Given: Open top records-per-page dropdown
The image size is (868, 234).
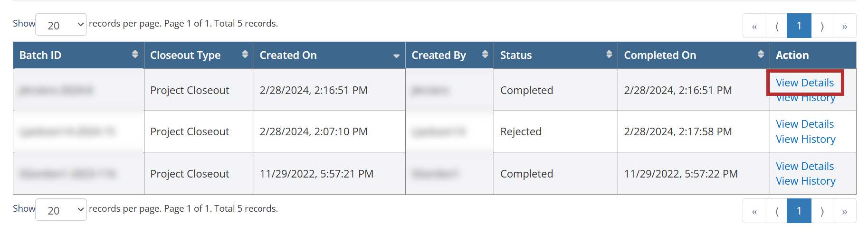Looking at the screenshot, I should point(61,25).
